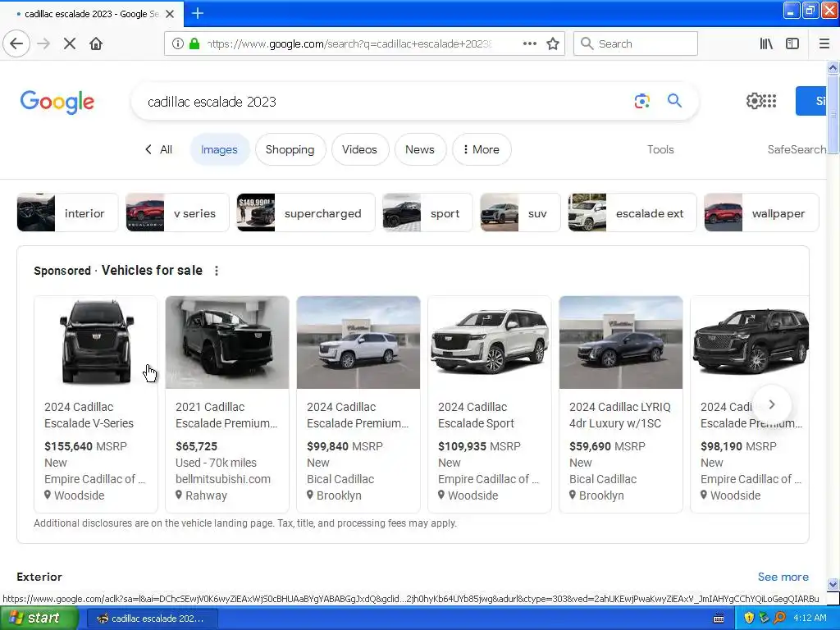Viewport: 840px width, 630px height.
Task: Open Google quick settings gear icon
Action: tap(754, 101)
